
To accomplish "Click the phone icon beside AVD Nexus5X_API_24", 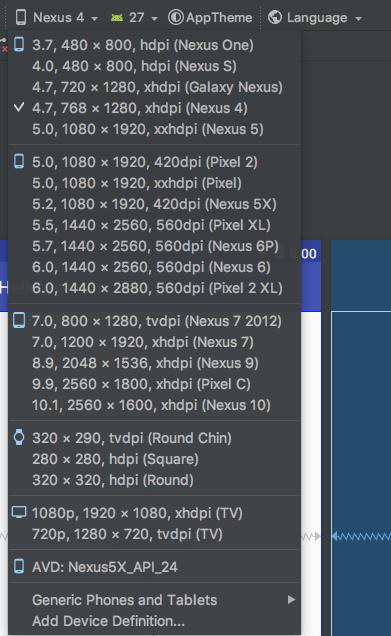I will coord(19,566).
